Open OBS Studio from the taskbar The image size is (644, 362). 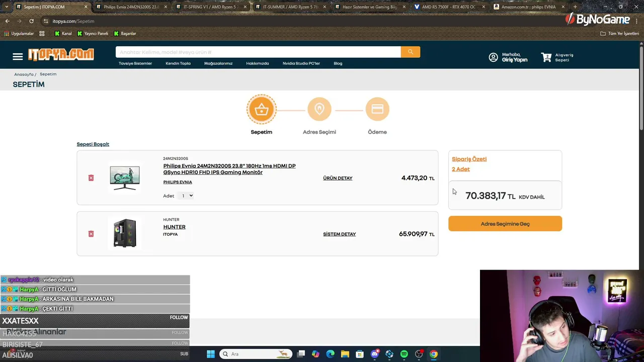[419, 354]
